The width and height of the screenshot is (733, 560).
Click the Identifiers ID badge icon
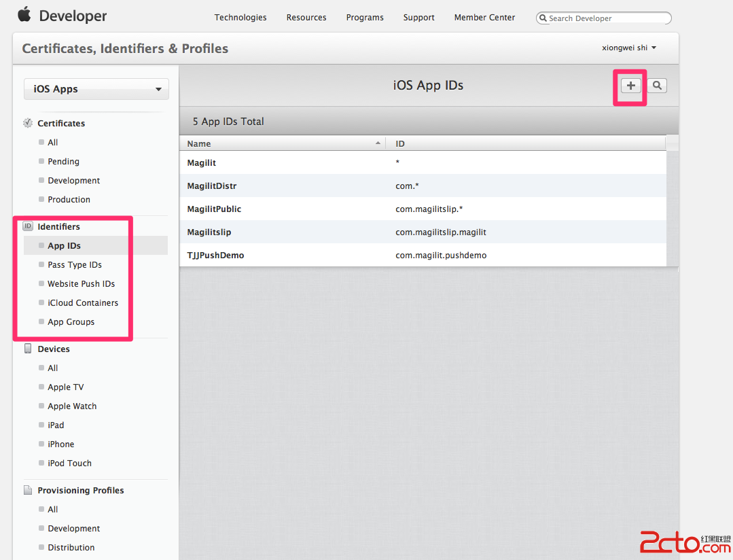coord(28,226)
